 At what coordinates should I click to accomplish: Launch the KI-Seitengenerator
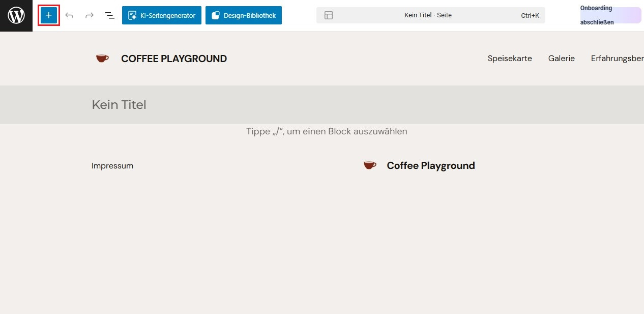[162, 15]
